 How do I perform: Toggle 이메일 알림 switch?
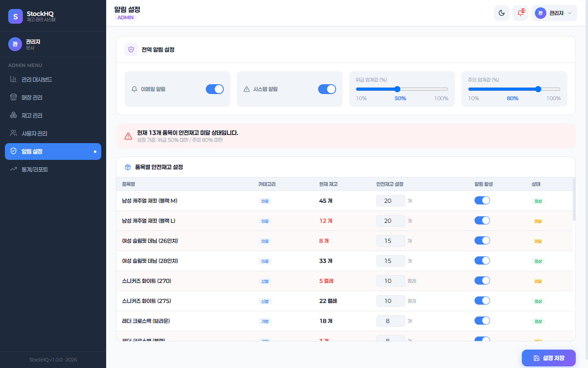[x=215, y=89]
